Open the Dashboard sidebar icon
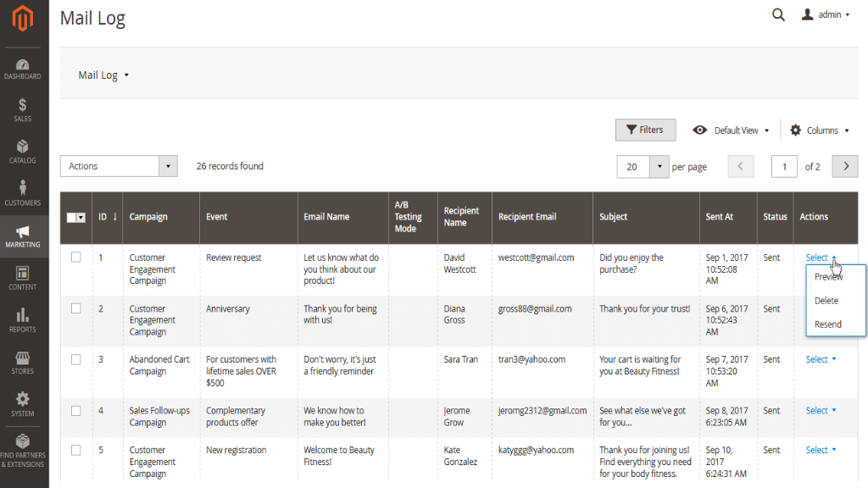This screenshot has width=868, height=488. click(x=23, y=69)
